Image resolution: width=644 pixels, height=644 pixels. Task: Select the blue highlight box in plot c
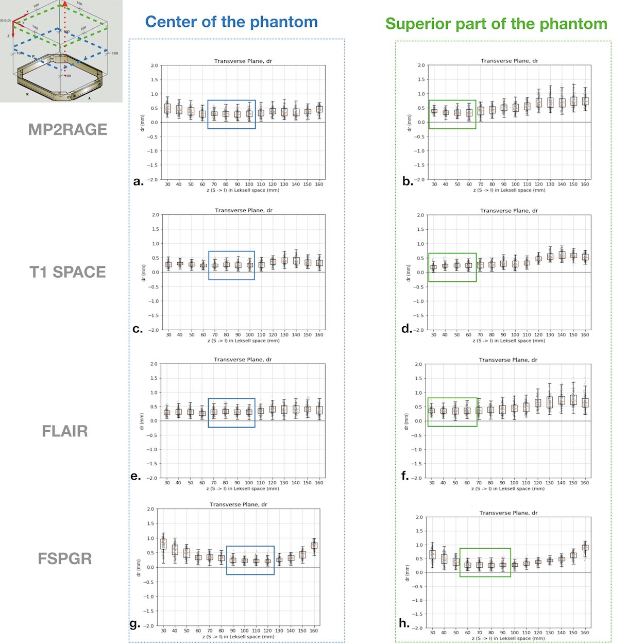coord(231,265)
